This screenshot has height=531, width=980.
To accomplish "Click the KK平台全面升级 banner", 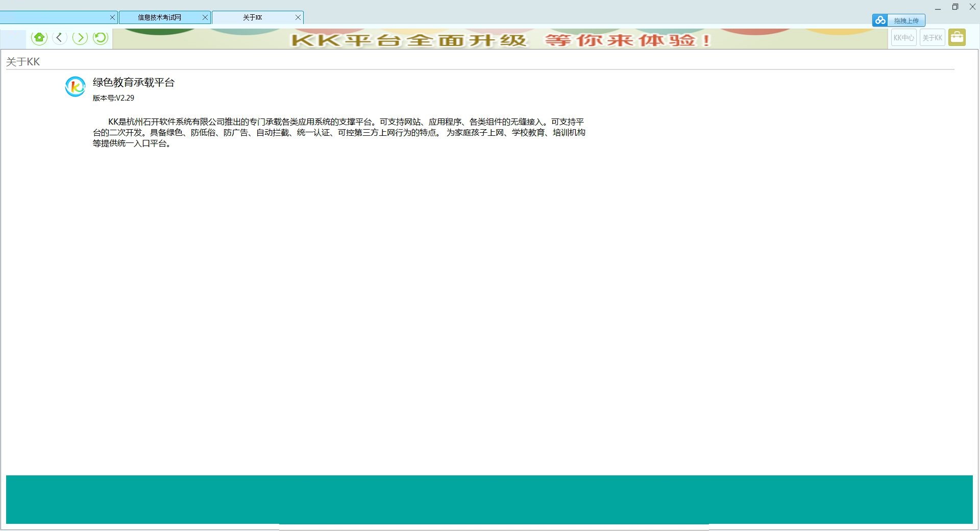I will point(500,39).
